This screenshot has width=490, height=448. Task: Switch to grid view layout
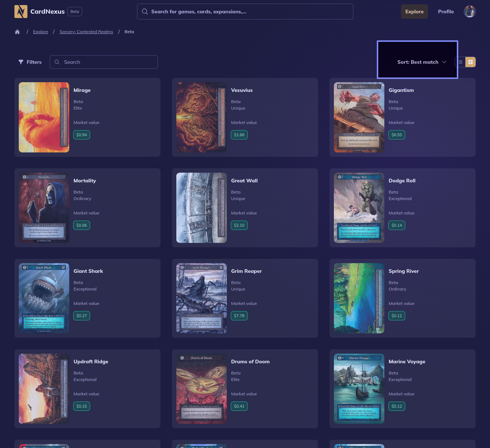471,62
